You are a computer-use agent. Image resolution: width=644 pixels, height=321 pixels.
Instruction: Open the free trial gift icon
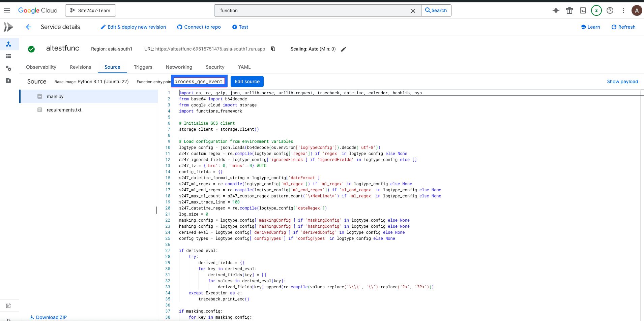[569, 10]
